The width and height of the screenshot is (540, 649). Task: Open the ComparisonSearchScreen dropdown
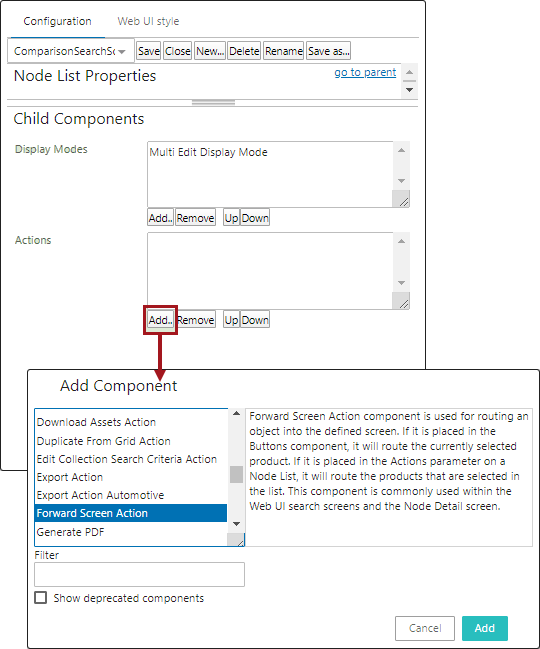71,51
